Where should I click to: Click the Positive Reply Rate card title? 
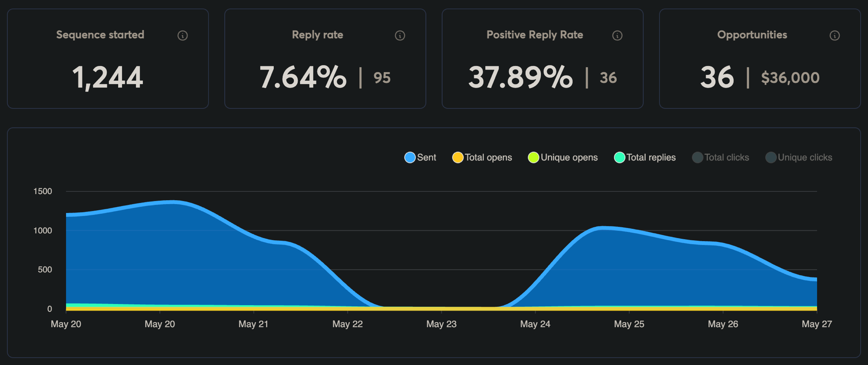coord(535,35)
